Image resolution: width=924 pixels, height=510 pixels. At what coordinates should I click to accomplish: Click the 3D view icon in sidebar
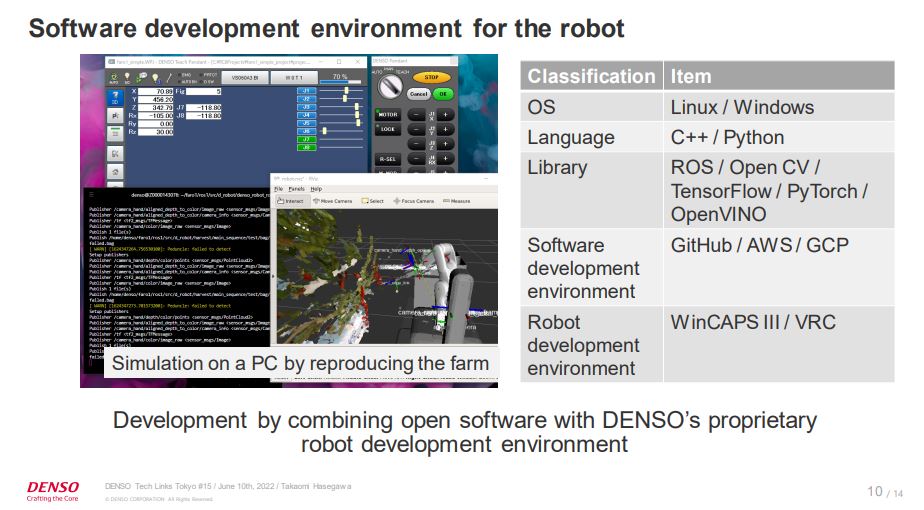(x=116, y=98)
